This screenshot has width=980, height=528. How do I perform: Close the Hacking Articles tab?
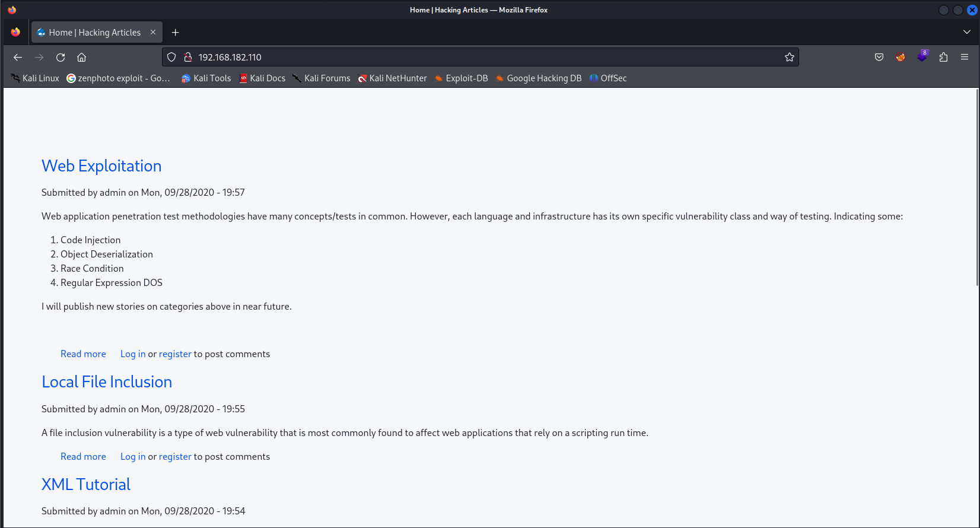(153, 33)
